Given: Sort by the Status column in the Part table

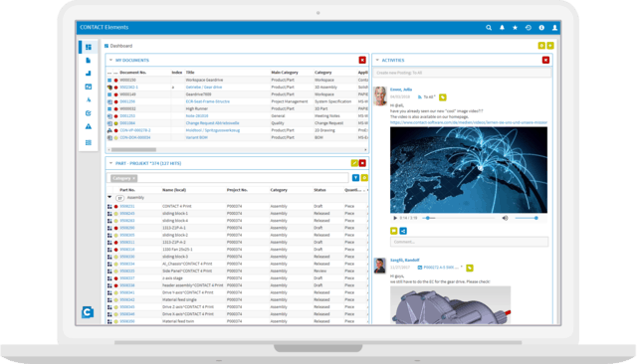Looking at the screenshot, I should pyautogui.click(x=319, y=190).
